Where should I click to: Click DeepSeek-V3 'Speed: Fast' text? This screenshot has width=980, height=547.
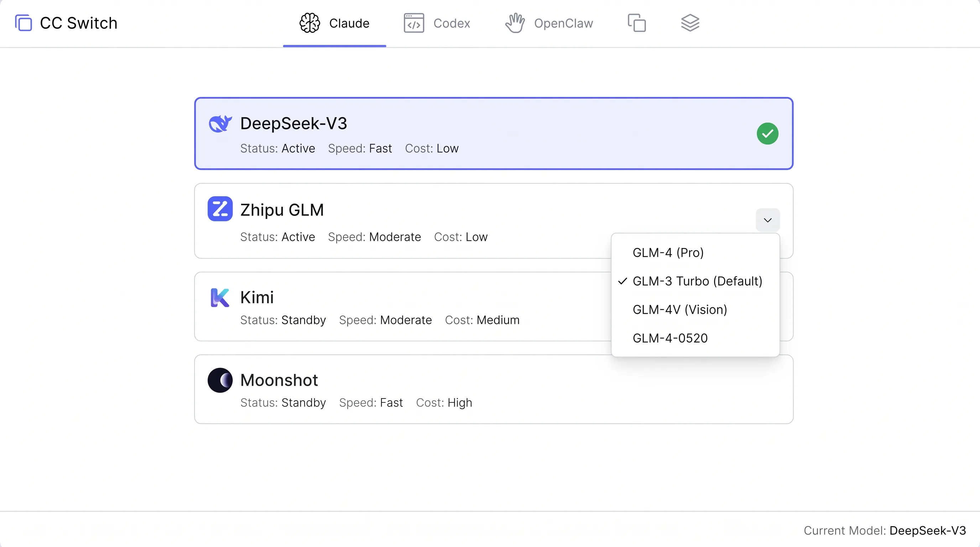pos(360,149)
